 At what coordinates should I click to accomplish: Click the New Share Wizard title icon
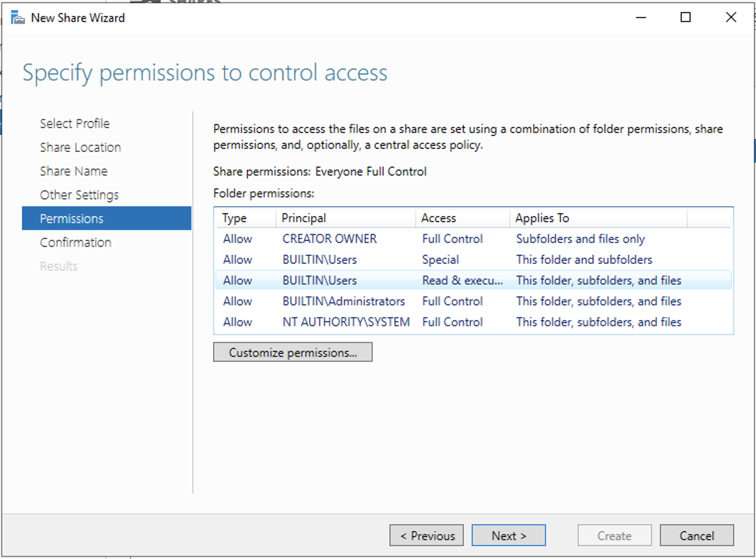pyautogui.click(x=18, y=18)
